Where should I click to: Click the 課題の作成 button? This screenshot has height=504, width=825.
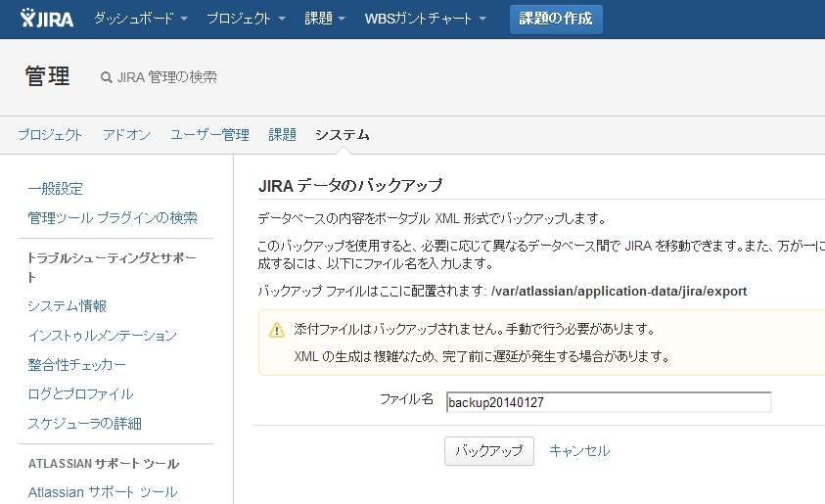(x=556, y=19)
